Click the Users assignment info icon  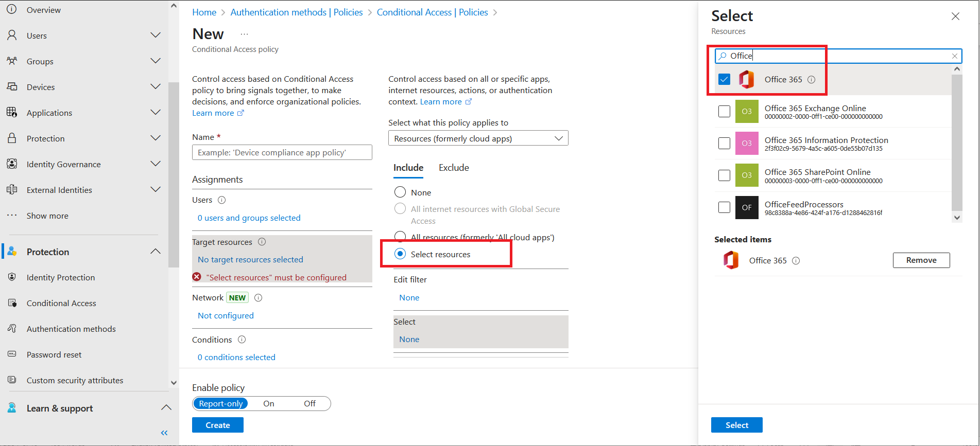click(222, 200)
